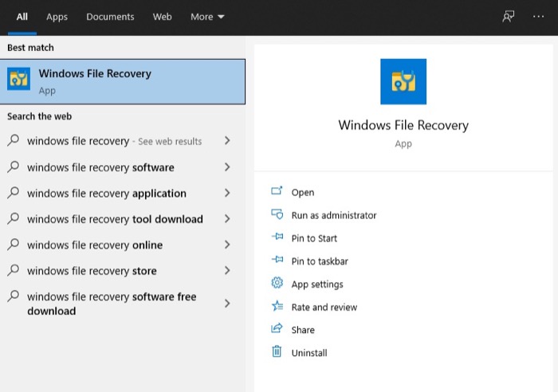
Task: Click search icon beside 'software free download'
Action: 14,296
